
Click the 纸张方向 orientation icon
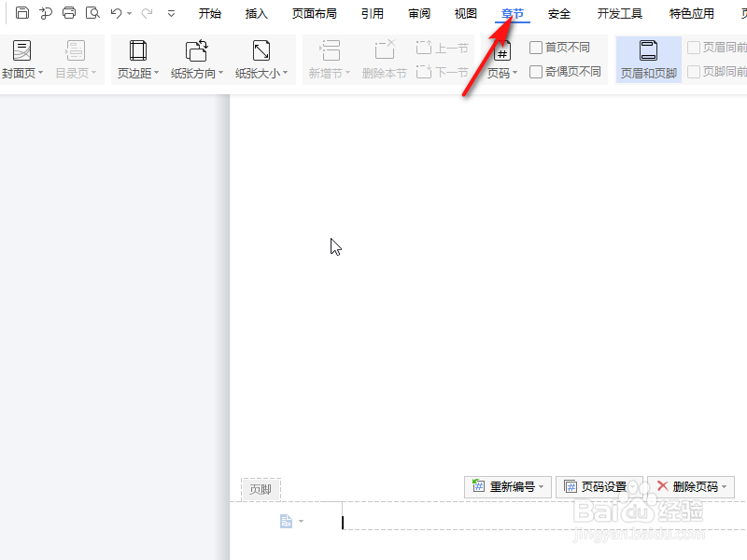197,50
